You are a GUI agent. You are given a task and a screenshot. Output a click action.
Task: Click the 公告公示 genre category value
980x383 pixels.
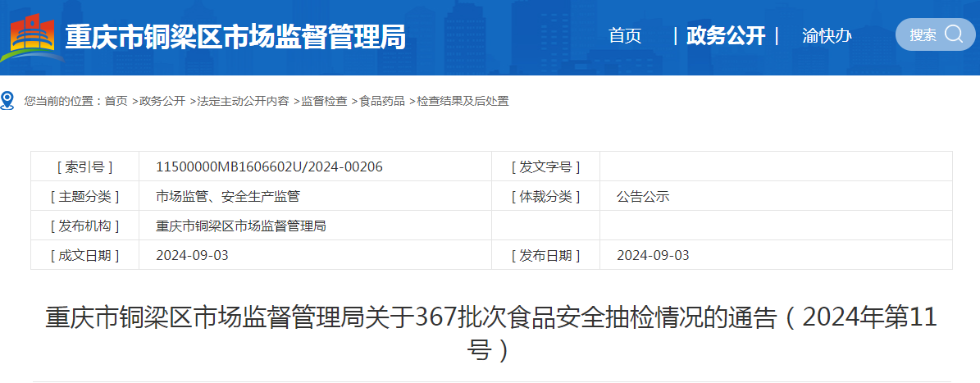point(643,196)
